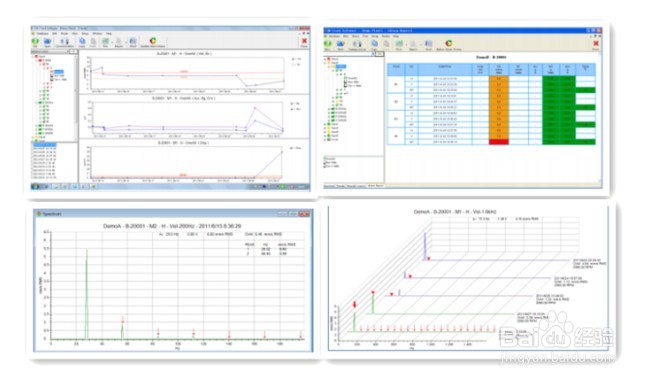Click Update Alarm Status icon in trend window
The image size is (652, 380).
pos(153,42)
